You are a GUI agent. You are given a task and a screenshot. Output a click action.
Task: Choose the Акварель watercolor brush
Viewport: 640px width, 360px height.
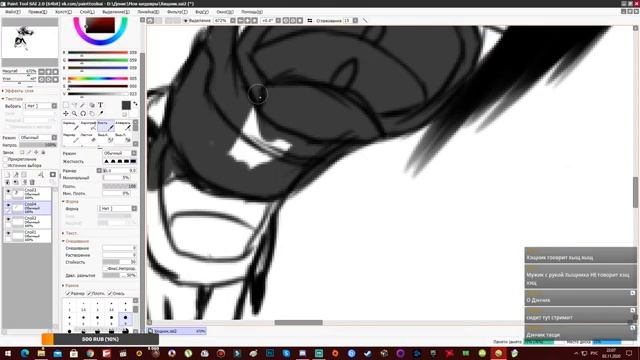(123, 126)
